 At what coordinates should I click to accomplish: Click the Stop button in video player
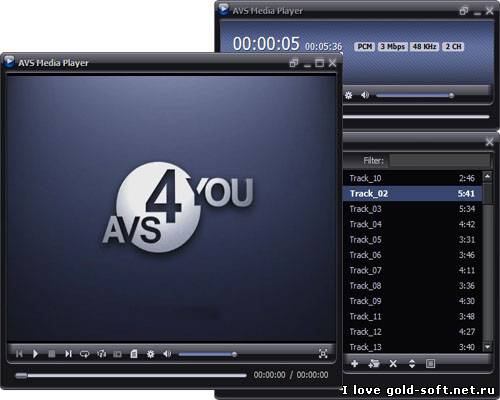coord(52,354)
